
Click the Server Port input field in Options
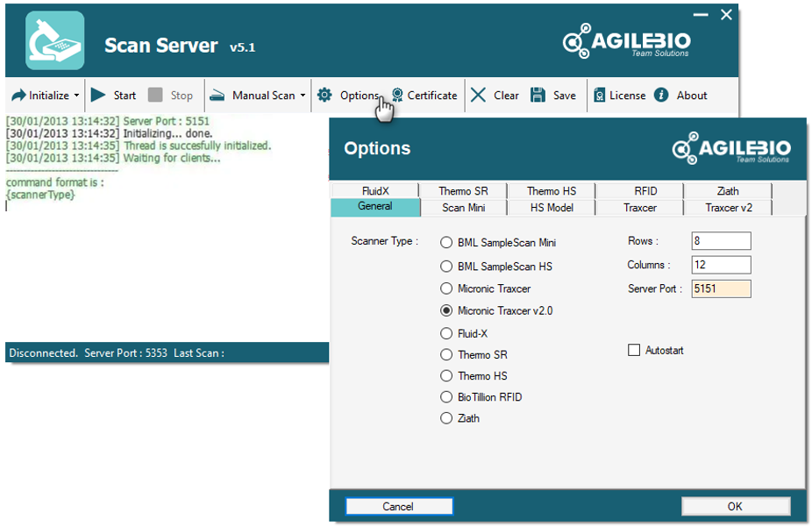721,288
